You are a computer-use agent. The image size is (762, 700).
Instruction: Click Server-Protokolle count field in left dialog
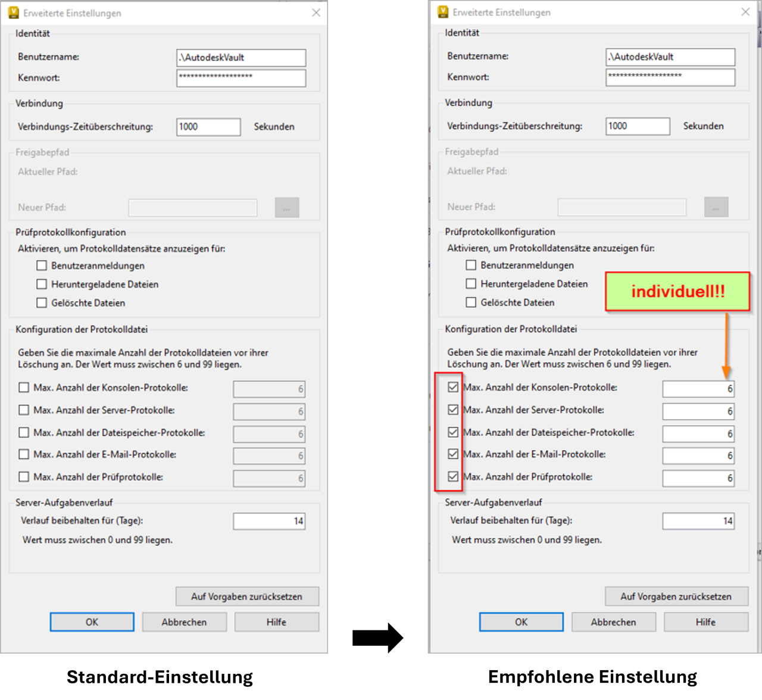pyautogui.click(x=269, y=412)
